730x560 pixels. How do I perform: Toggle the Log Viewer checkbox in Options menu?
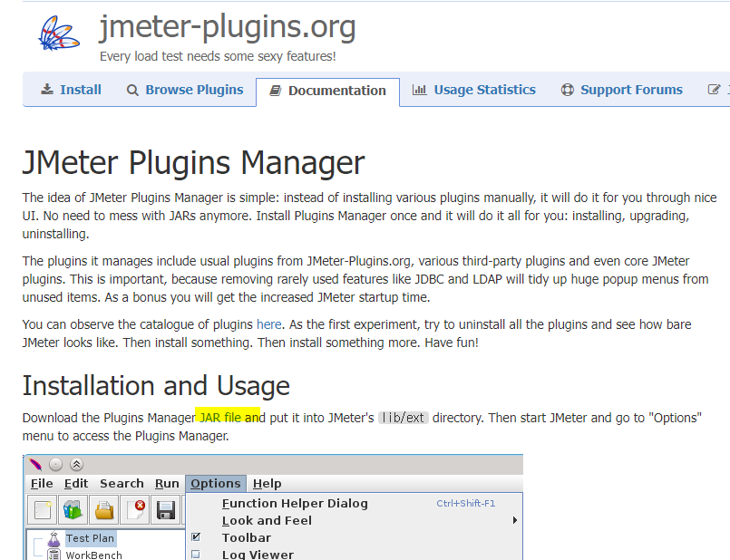click(196, 555)
